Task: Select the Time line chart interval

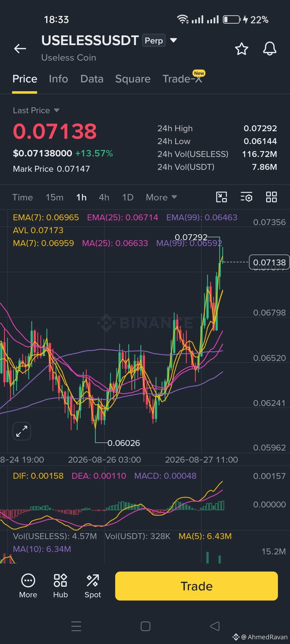Action: pyautogui.click(x=23, y=197)
